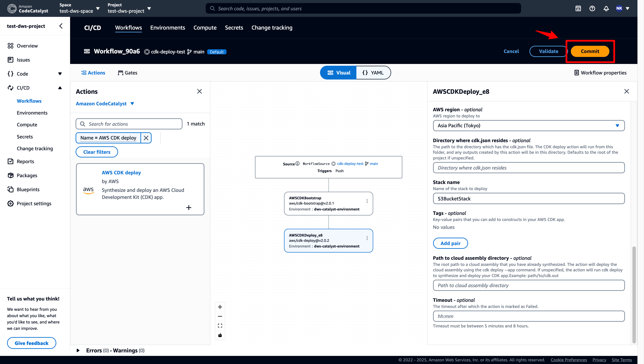Click the Commit button
644x364 pixels.
pos(590,51)
